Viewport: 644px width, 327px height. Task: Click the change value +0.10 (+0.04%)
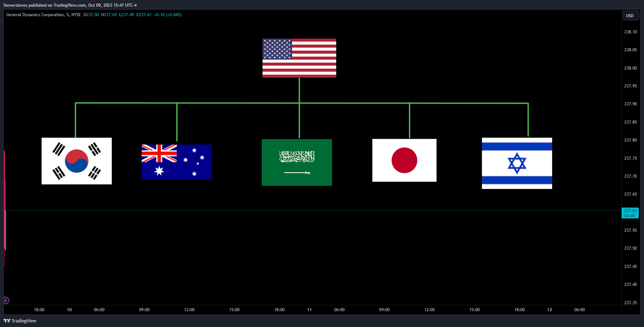click(168, 15)
